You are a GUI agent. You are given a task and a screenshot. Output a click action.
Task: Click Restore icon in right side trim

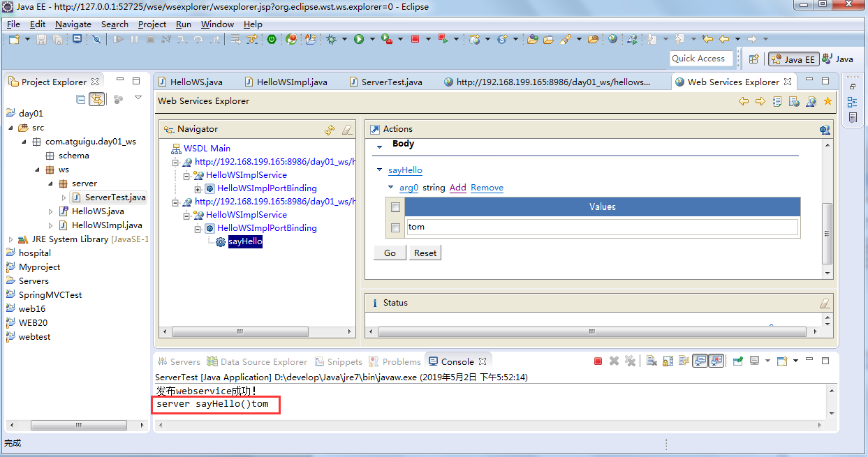[x=853, y=87]
